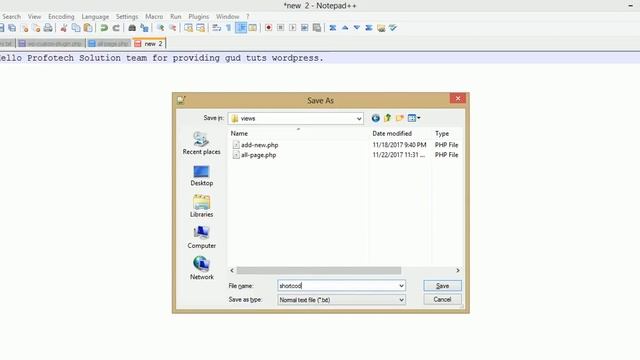This screenshot has width=640, height=360.
Task: Open the Plugins menu
Action: tap(198, 17)
